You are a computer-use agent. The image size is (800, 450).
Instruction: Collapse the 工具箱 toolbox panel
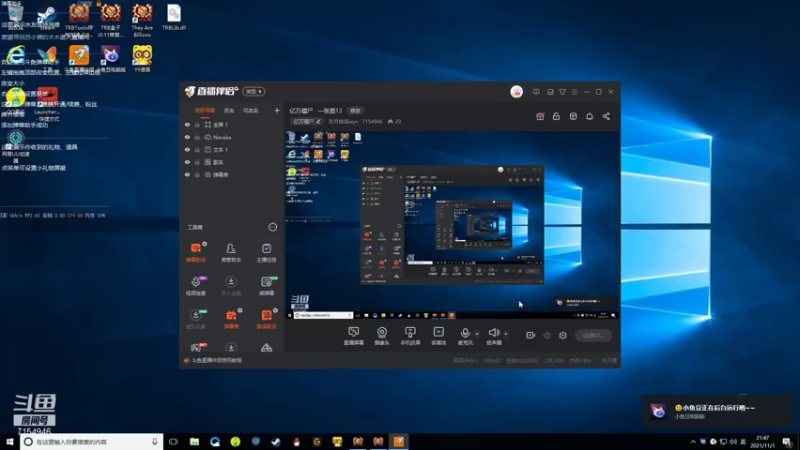tap(273, 227)
